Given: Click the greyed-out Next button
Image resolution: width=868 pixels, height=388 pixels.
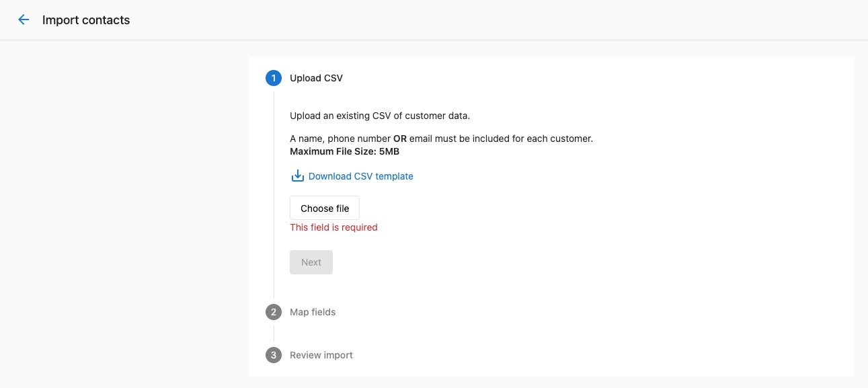Looking at the screenshot, I should point(311,262).
